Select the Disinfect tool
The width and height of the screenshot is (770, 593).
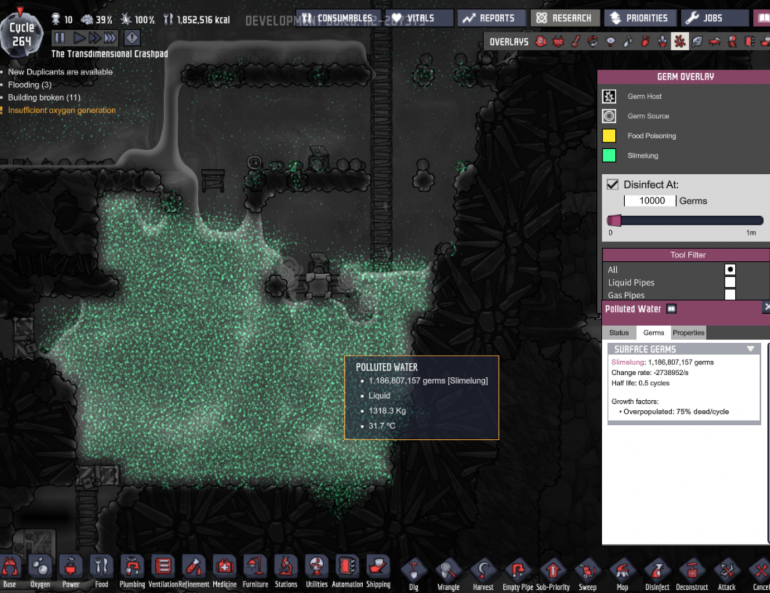pos(657,574)
